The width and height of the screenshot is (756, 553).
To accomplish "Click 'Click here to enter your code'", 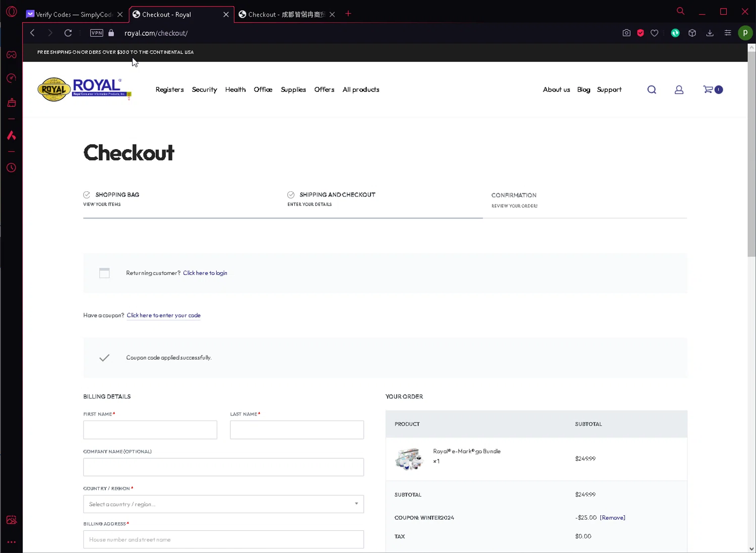I will click(164, 315).
